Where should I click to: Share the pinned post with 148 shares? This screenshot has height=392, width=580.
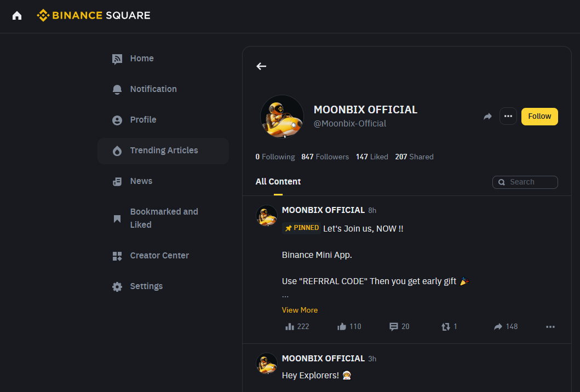498,326
